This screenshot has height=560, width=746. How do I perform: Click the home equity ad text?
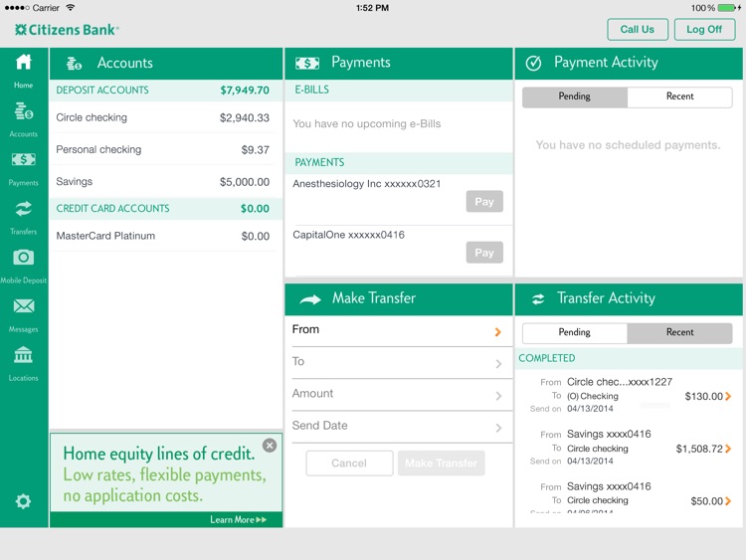tap(164, 474)
